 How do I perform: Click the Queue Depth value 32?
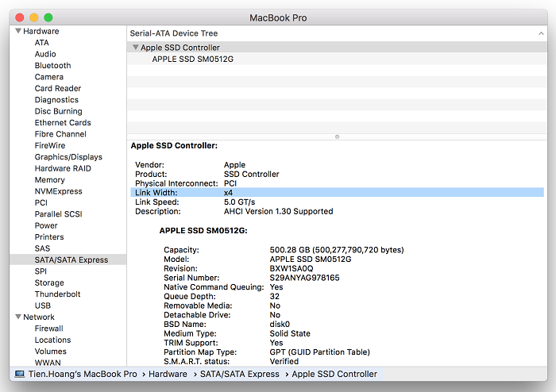[x=275, y=297]
